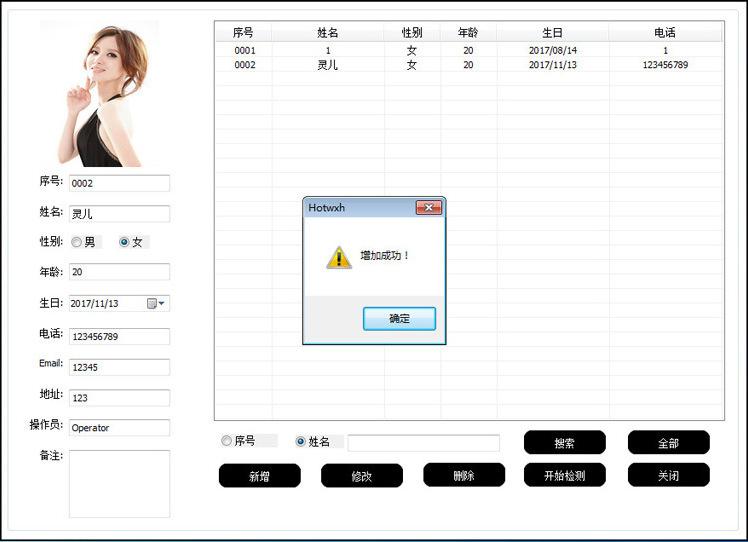The image size is (748, 542).
Task: Click the 增加成功！ message text
Action: click(384, 255)
